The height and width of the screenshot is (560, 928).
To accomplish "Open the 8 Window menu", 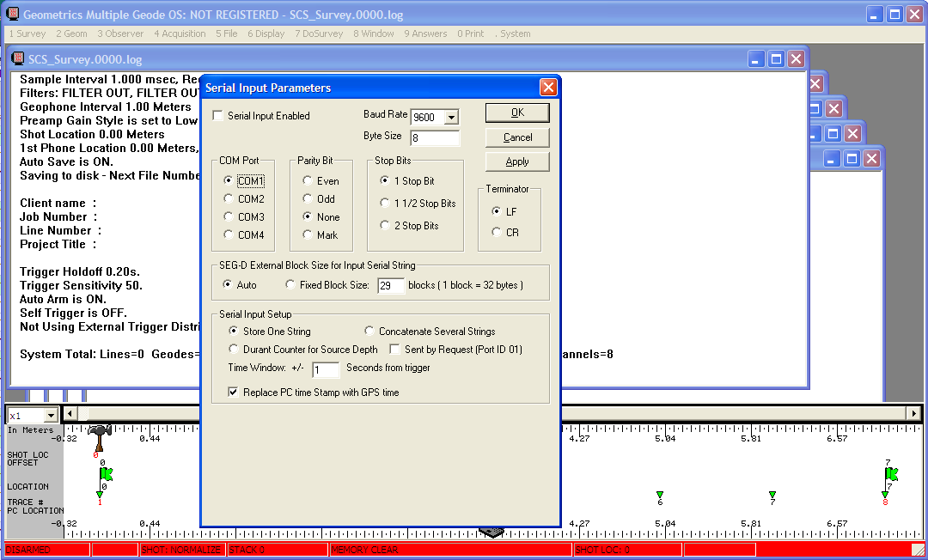I will click(371, 33).
